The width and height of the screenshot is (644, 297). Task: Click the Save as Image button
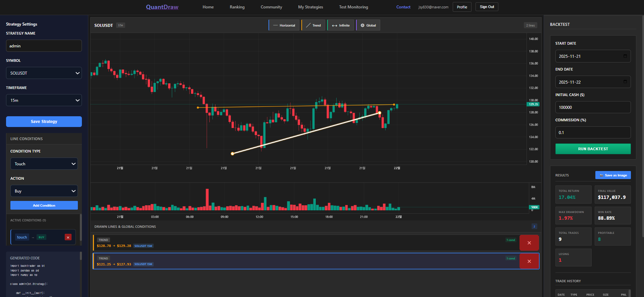pyautogui.click(x=613, y=175)
